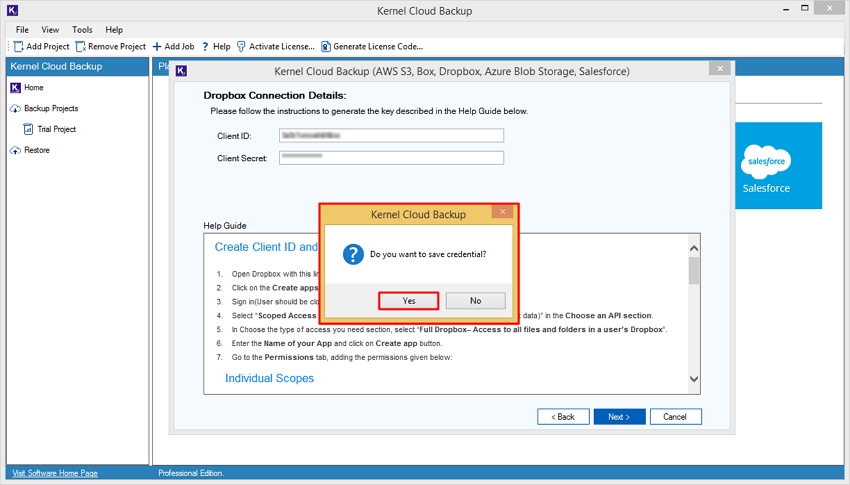850x485 pixels.
Task: Click 'Dropbox Connection Details:' heading
Action: [x=275, y=95]
